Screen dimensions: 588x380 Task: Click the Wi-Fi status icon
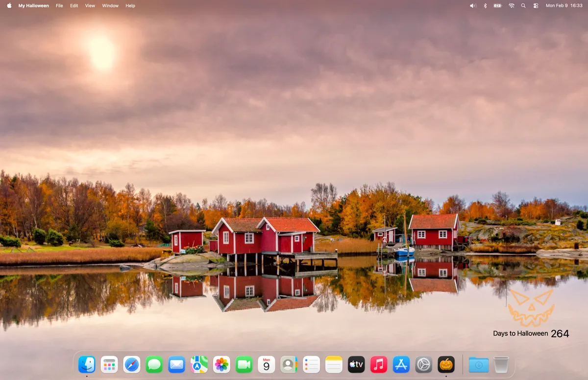point(512,6)
